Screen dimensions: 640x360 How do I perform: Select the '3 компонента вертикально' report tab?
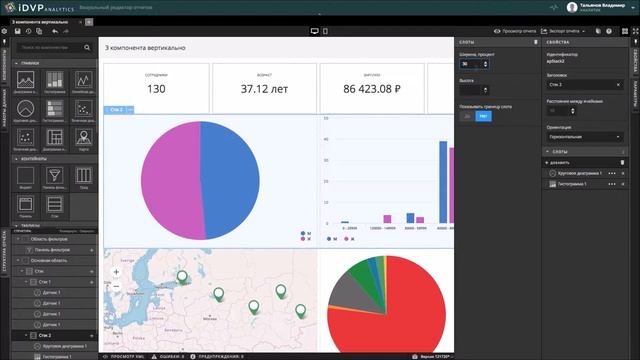(x=40, y=22)
